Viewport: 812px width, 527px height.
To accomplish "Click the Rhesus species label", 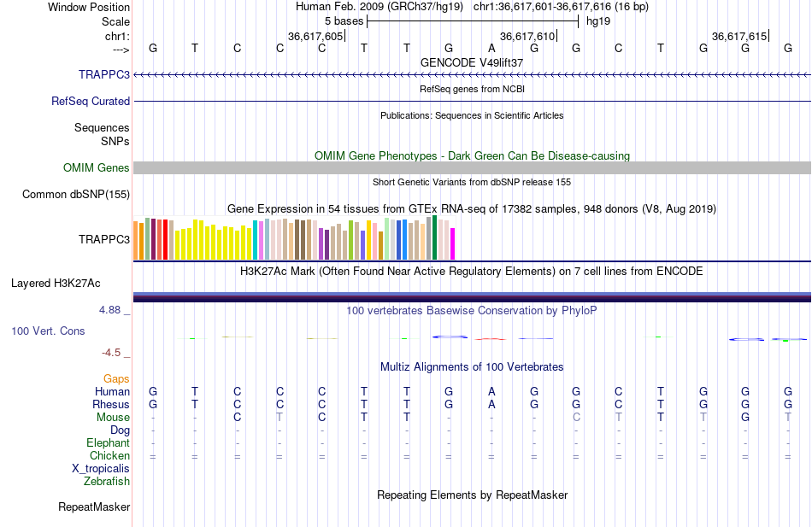I will [111, 404].
